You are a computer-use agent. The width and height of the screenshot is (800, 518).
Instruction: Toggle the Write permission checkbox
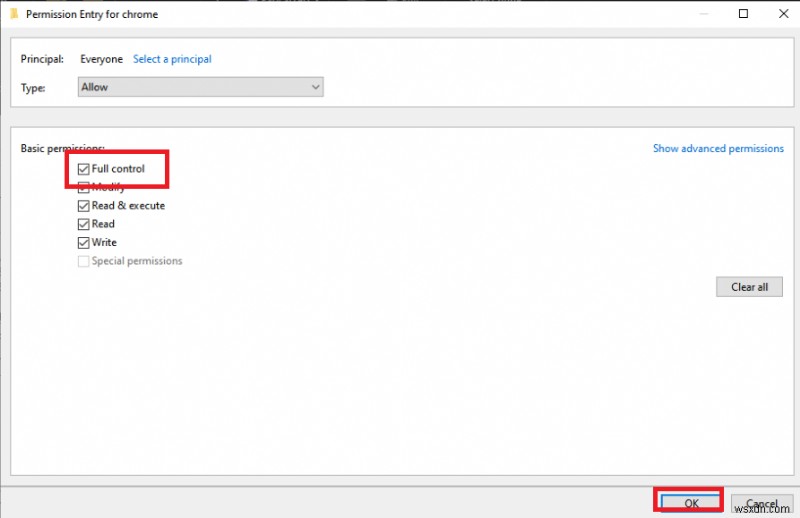tap(83, 242)
